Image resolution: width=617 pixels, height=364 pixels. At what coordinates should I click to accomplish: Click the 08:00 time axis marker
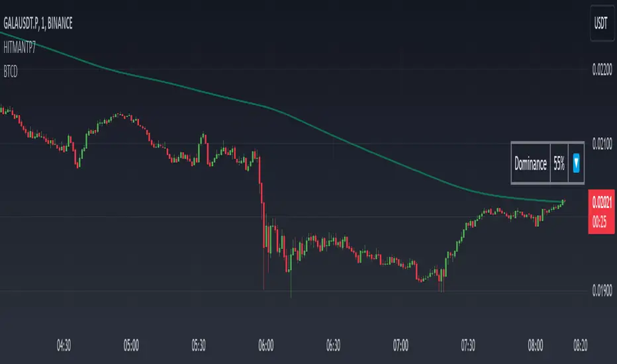(536, 345)
